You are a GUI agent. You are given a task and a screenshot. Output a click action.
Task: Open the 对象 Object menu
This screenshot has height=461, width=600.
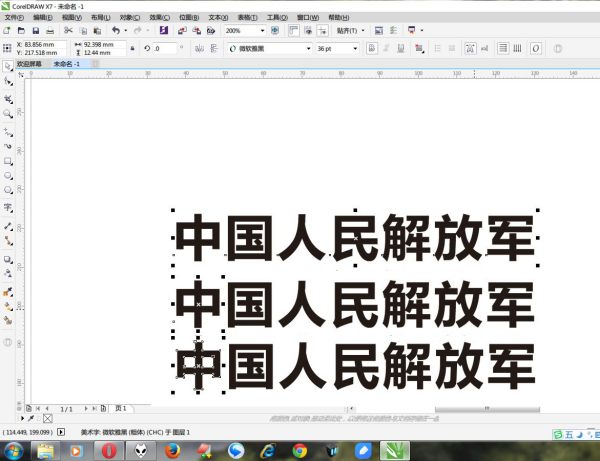coord(130,18)
